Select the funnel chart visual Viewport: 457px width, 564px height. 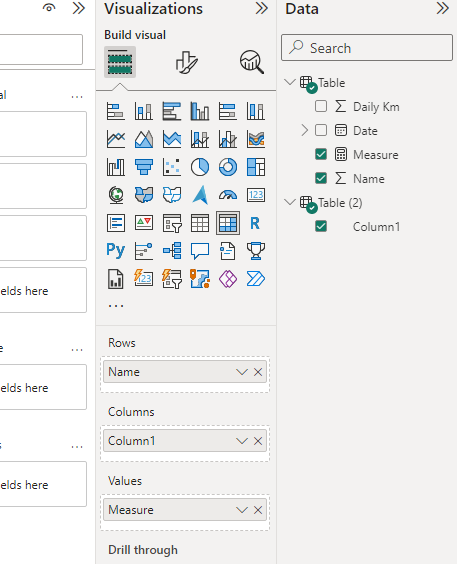coord(144,167)
